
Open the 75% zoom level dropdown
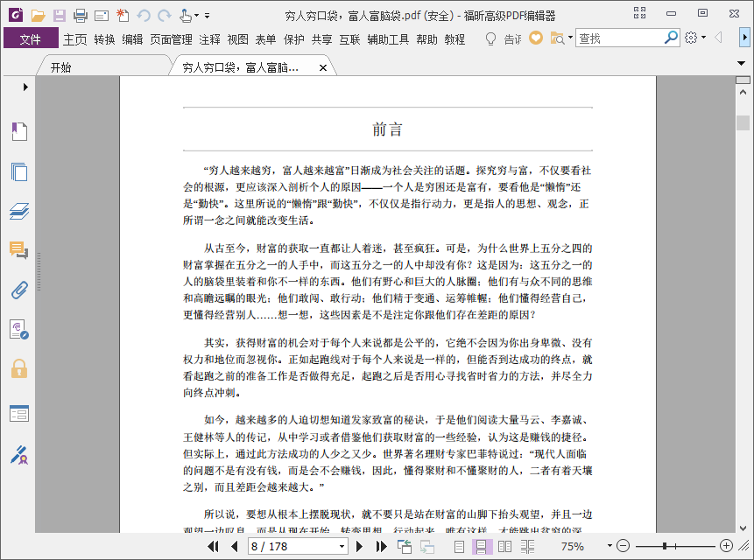610,546
